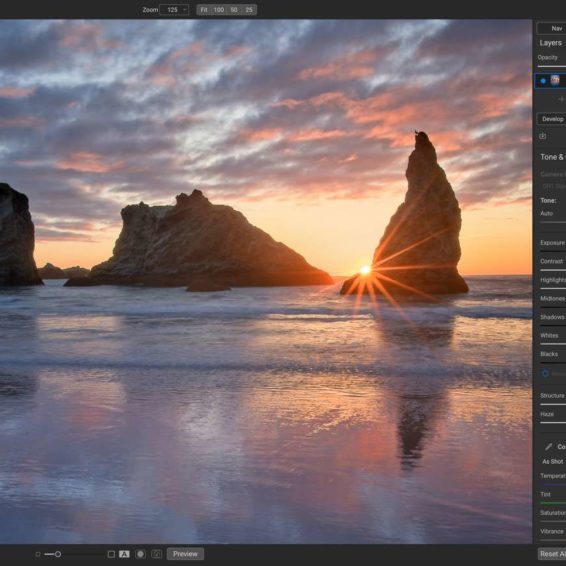Set zoom level to 50
The width and height of the screenshot is (566, 566).
pos(234,10)
